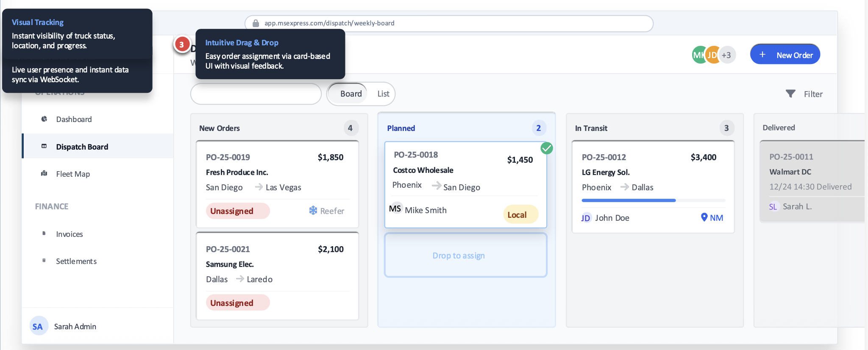The image size is (868, 350).
Task: Click the NM location pin icon
Action: pos(704,217)
